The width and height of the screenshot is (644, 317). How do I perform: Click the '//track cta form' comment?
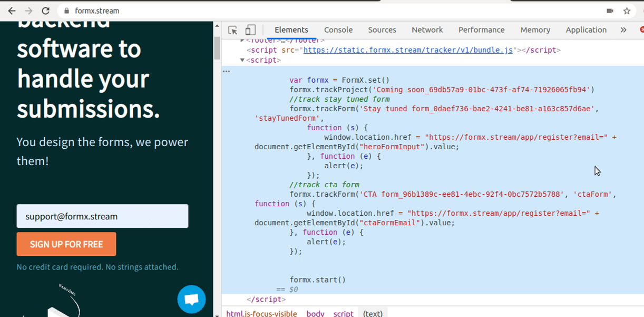pyautogui.click(x=324, y=185)
